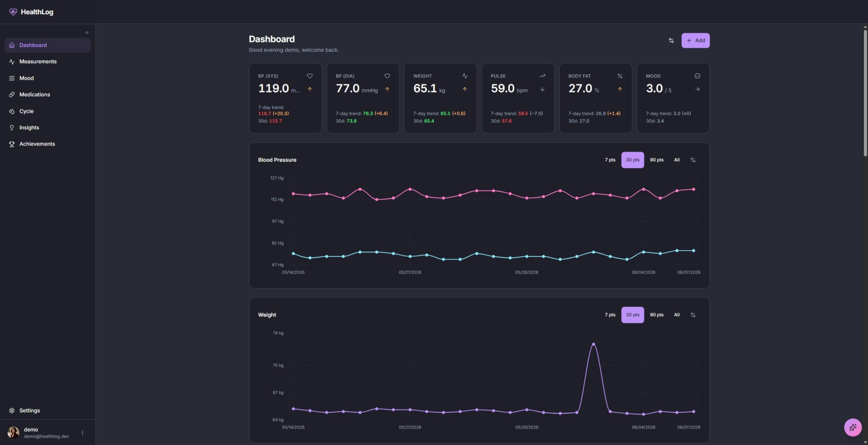Click the page vertical scrollbar thumb
This screenshot has width=868, height=445.
pyautogui.click(x=865, y=93)
